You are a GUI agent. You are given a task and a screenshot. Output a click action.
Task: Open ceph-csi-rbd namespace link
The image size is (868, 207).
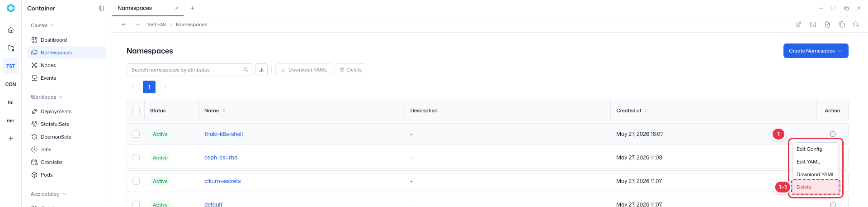tap(221, 158)
